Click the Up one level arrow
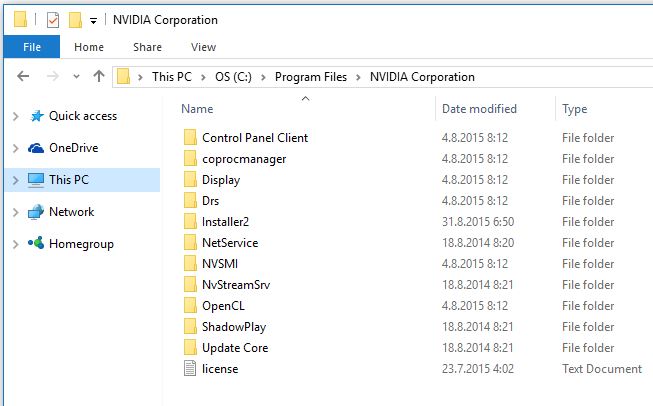The image size is (653, 406). click(x=99, y=76)
